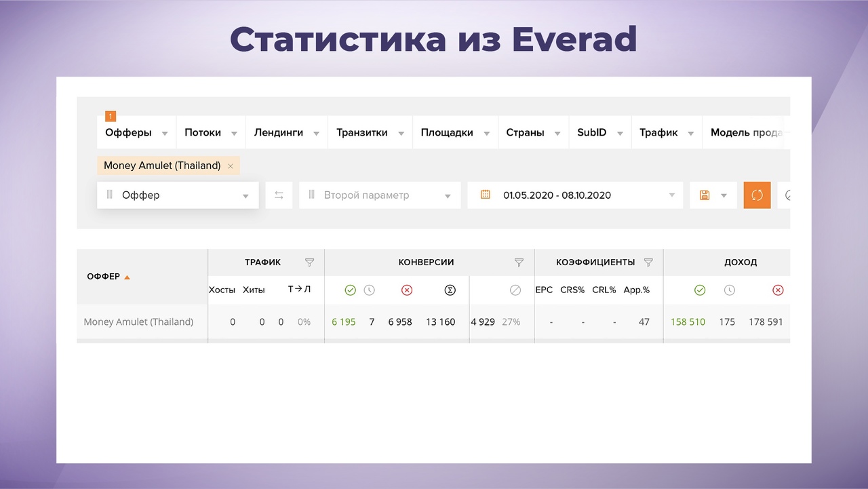
Task: Open the Офферы filter dropdown
Action: click(136, 132)
